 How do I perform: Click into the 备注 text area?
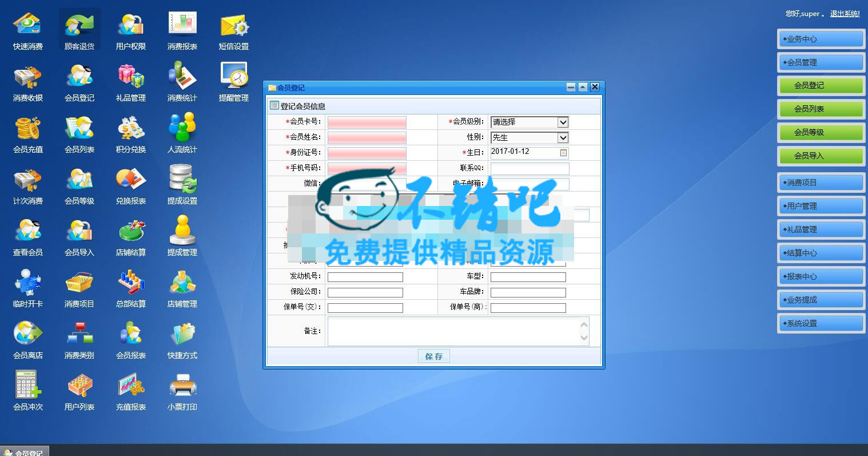tap(458, 331)
